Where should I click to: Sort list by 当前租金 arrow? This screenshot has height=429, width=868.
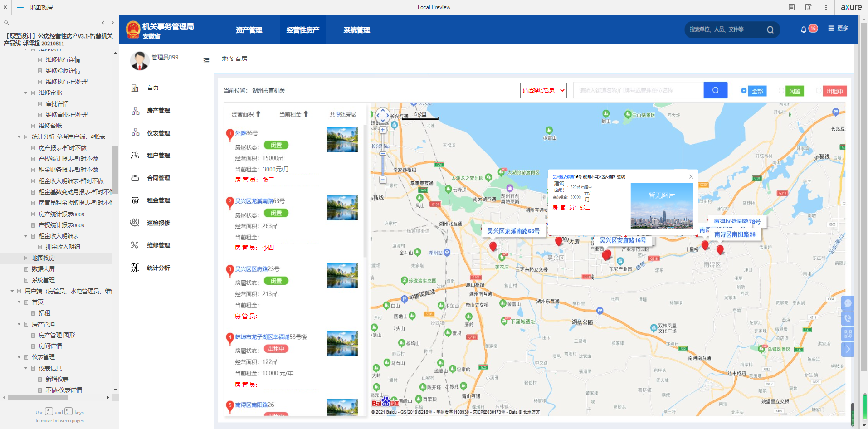point(306,114)
